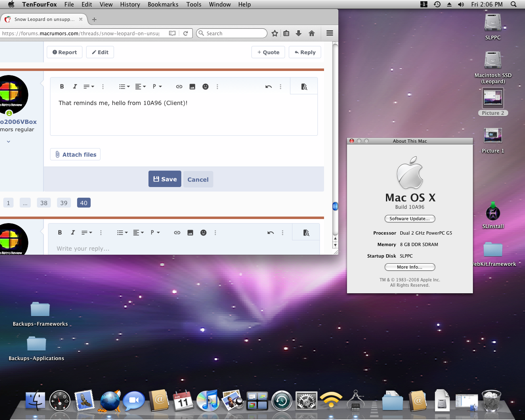Click the volume icon in menu bar

[461, 4]
